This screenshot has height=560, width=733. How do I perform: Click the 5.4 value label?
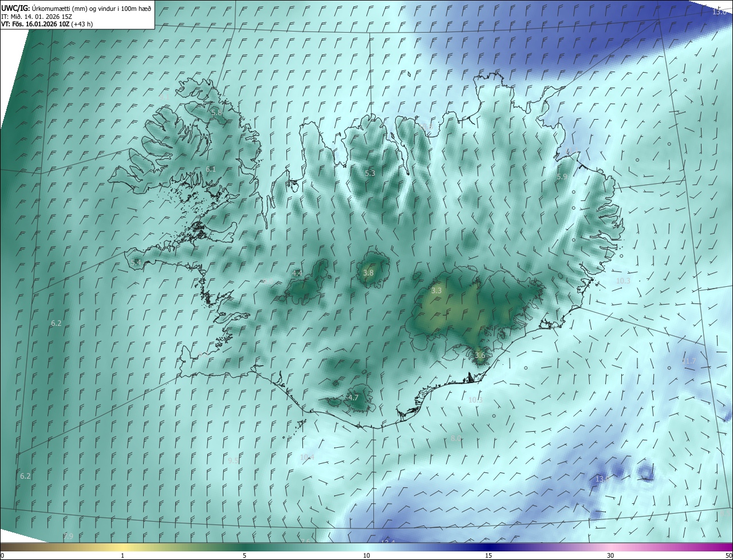[x=136, y=262]
